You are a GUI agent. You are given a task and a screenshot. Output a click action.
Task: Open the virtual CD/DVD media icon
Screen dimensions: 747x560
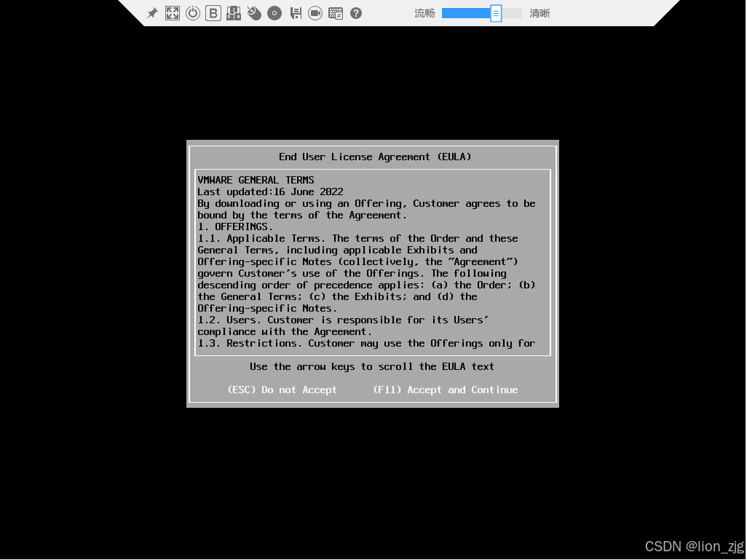pyautogui.click(x=274, y=13)
